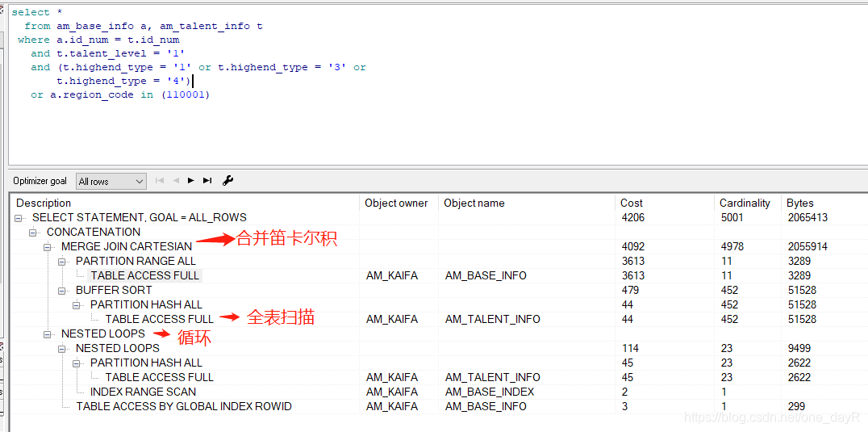Select the TABLE ACCESS FULL row costing 45

(160, 377)
